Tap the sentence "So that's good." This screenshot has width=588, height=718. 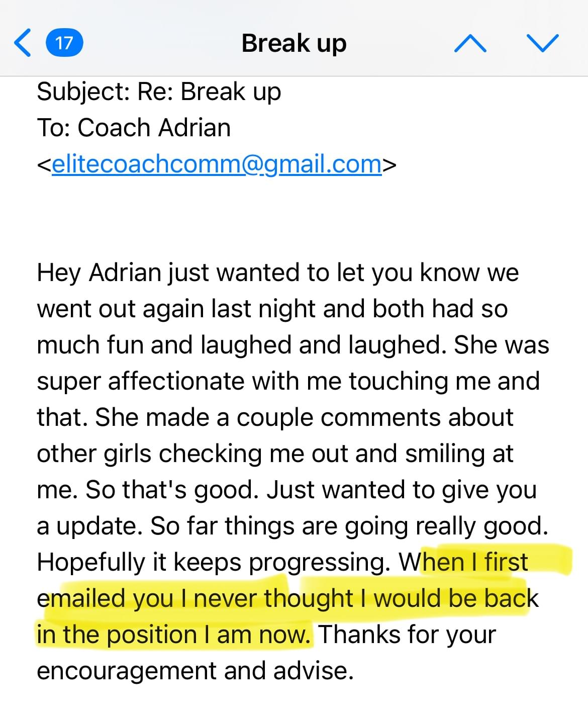pos(172,490)
